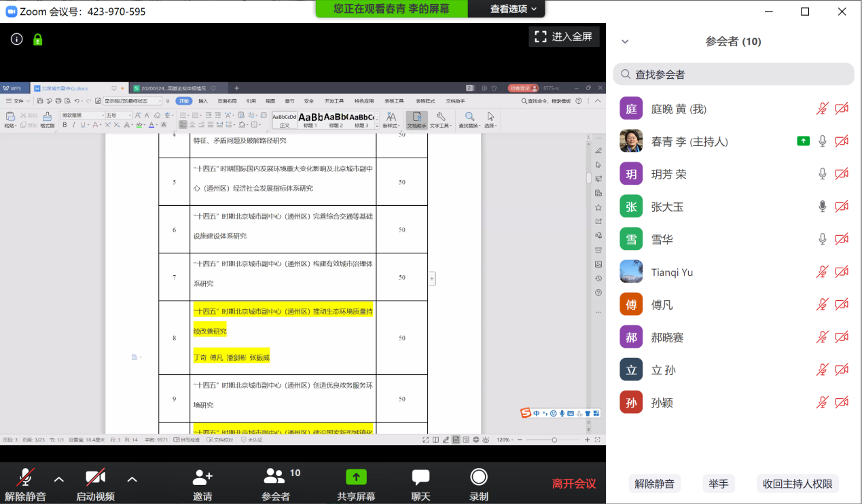The height and width of the screenshot is (504, 862).
Task: Click the meeting info icon
Action: point(17,39)
